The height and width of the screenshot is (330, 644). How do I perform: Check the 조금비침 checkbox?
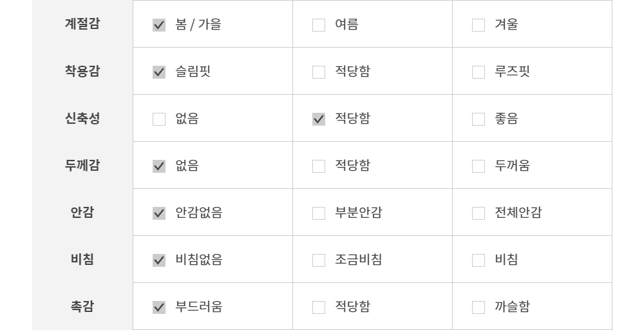click(x=319, y=261)
